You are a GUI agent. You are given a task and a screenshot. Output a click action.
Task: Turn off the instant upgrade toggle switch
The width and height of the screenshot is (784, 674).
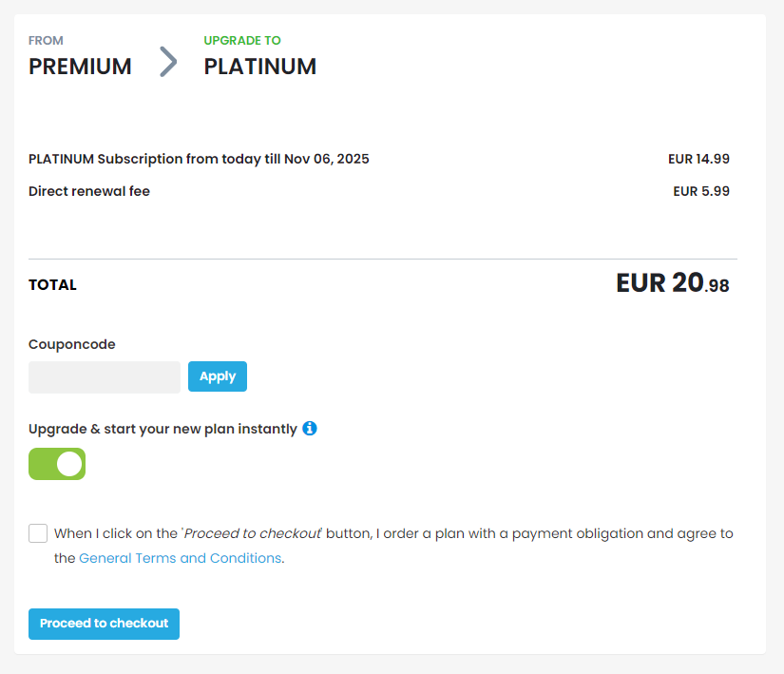point(57,464)
